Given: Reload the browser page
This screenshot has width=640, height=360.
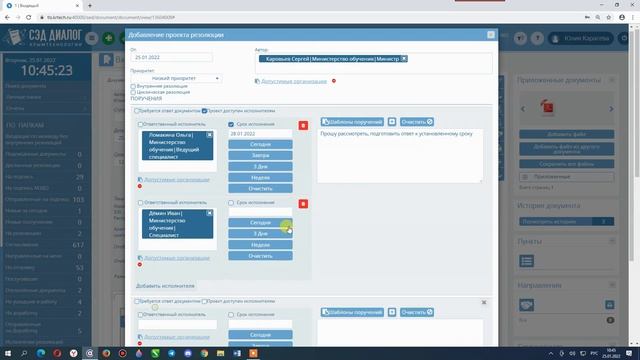Looking at the screenshot, I should coord(29,17).
